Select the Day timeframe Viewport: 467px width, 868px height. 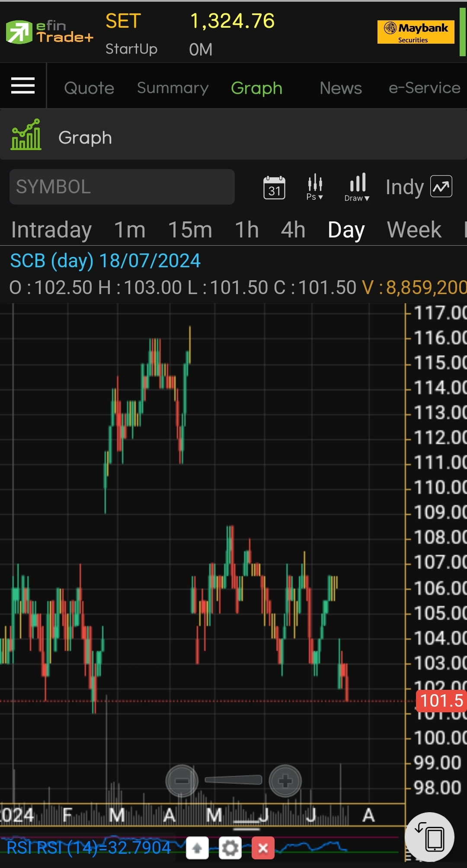click(346, 230)
